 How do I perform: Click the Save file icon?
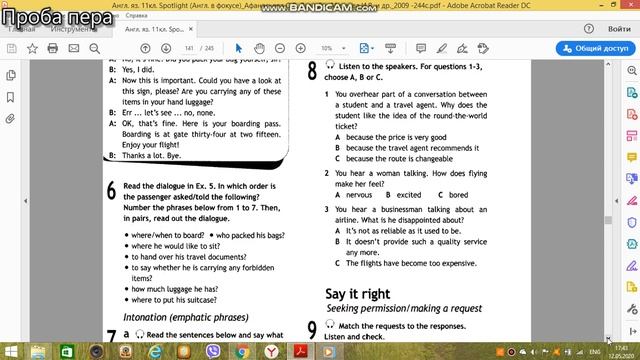coord(12,49)
